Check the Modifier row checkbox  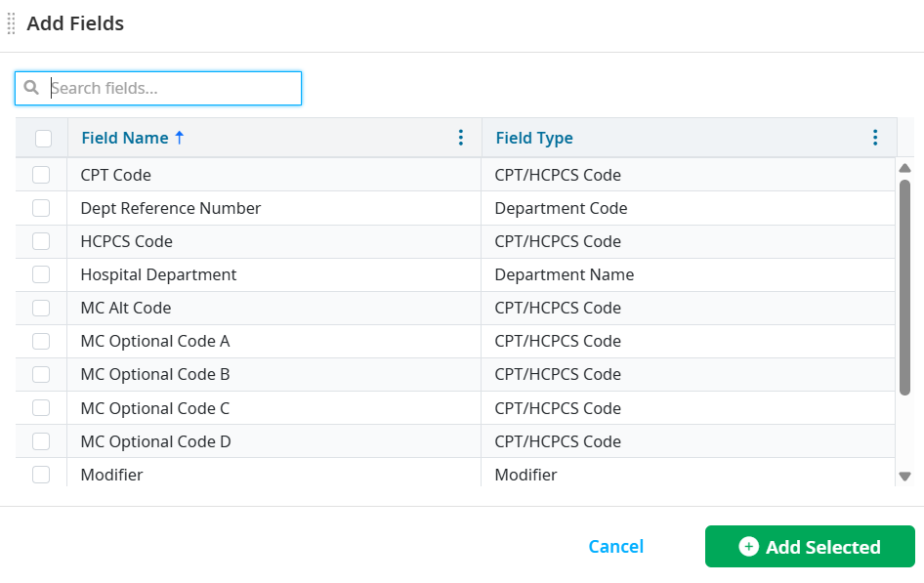[41, 474]
